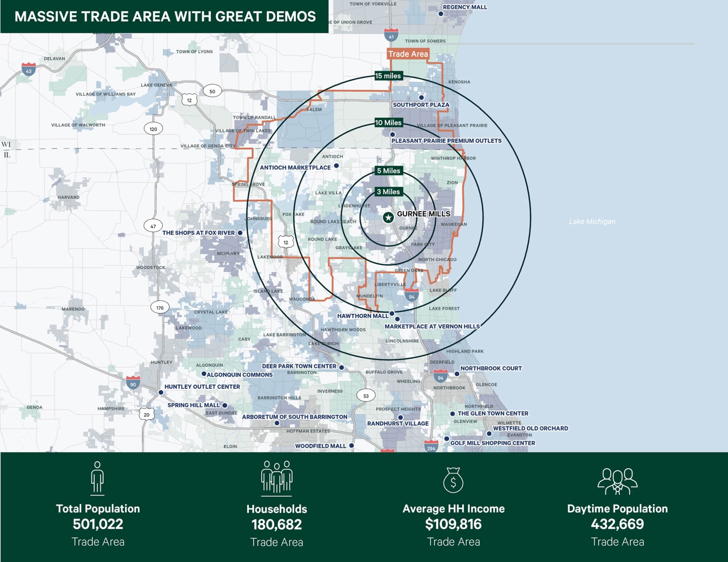
Task: Click the Route 47 highway marker
Action: (x=153, y=226)
